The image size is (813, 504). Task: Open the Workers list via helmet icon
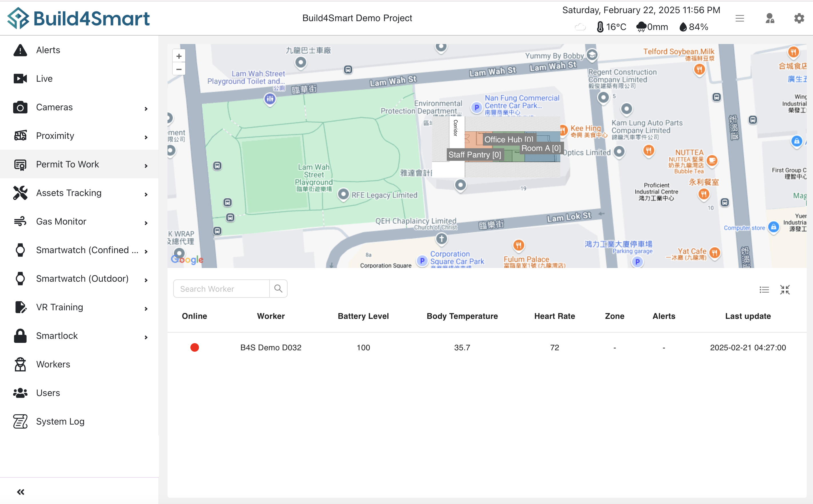20,364
